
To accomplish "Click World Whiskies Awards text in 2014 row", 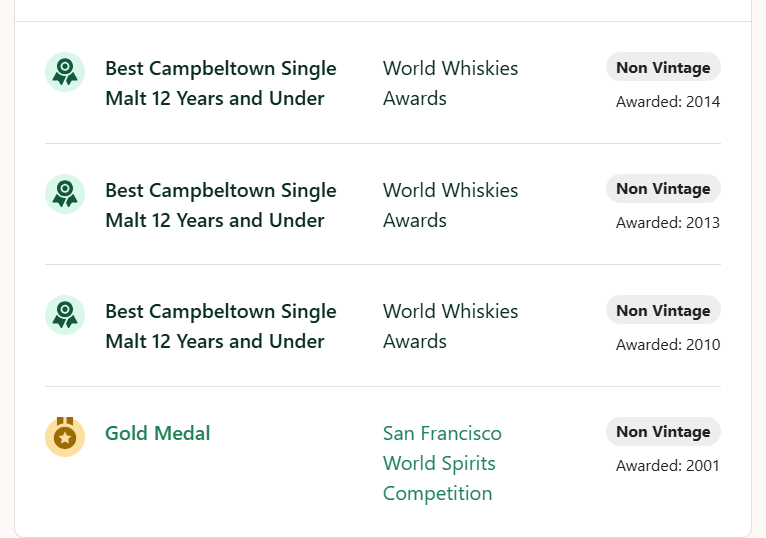I will point(450,83).
